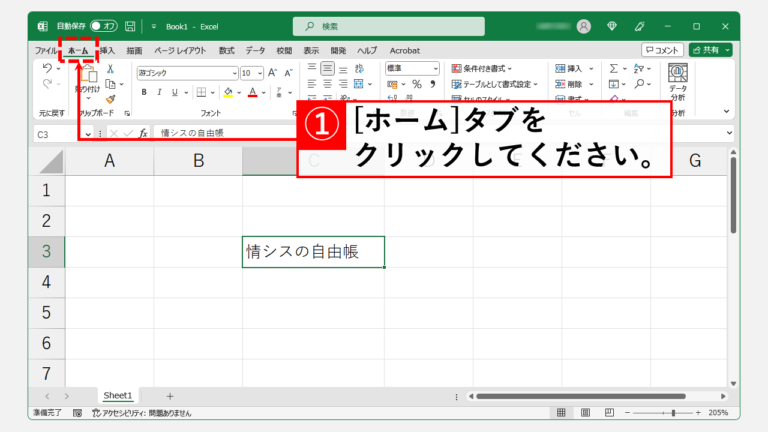This screenshot has width=768, height=432.
Task: Click the bottom align icon
Action: tap(343, 69)
